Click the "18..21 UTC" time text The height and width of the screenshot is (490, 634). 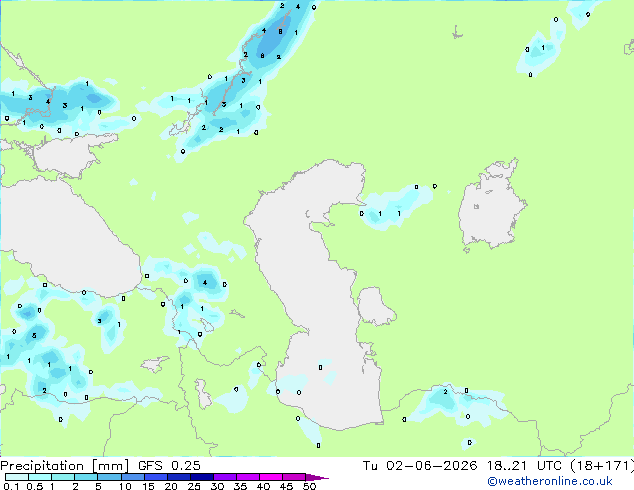pos(525,466)
